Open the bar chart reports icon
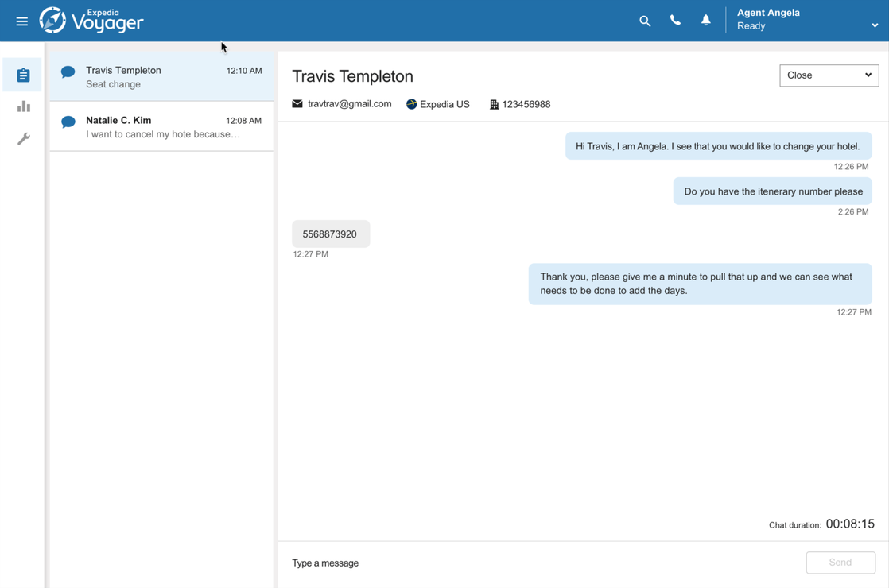 pyautogui.click(x=23, y=106)
